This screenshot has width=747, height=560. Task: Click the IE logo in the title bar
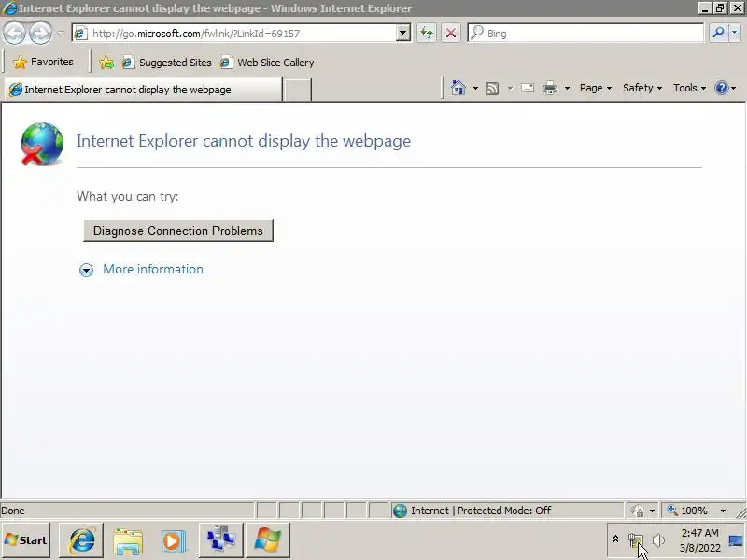point(9,8)
